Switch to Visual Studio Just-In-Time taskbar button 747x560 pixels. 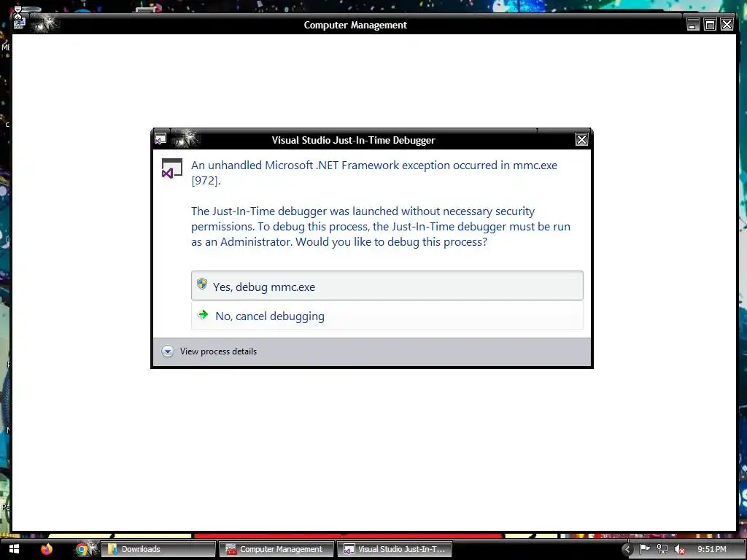(x=395, y=549)
